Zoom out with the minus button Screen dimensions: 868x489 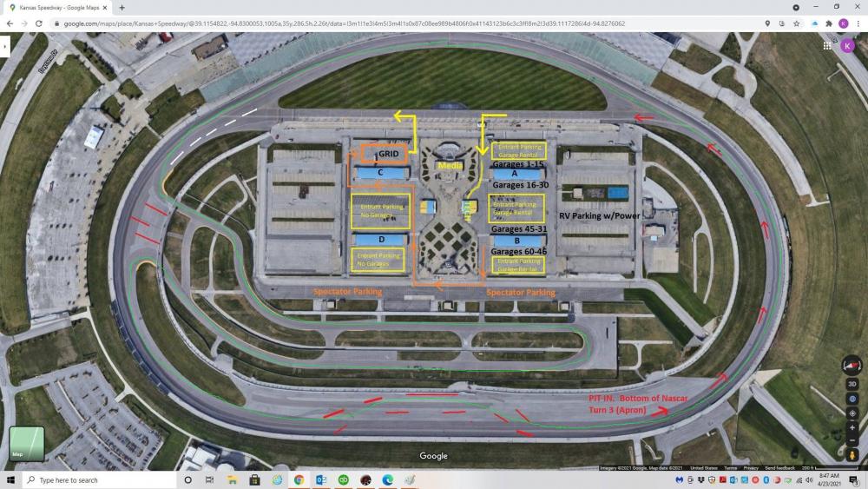point(852,441)
